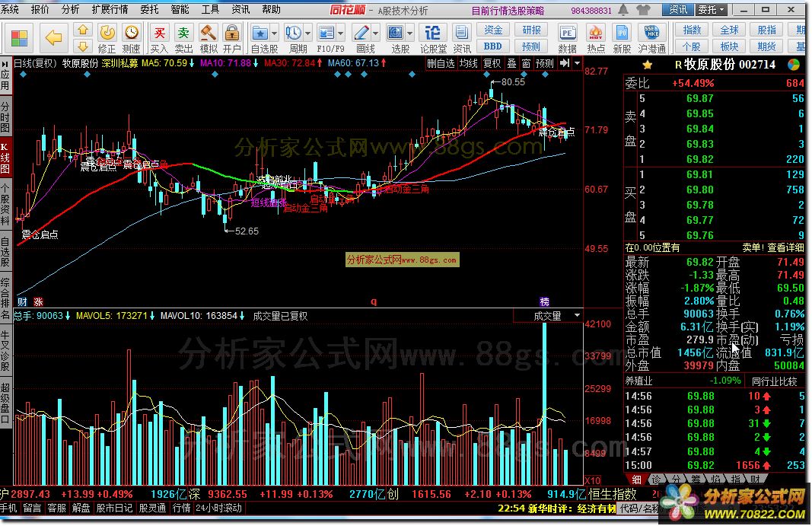Image resolution: width=812 pixels, height=526 pixels.
Task: Click the BBD button
Action: (x=493, y=46)
